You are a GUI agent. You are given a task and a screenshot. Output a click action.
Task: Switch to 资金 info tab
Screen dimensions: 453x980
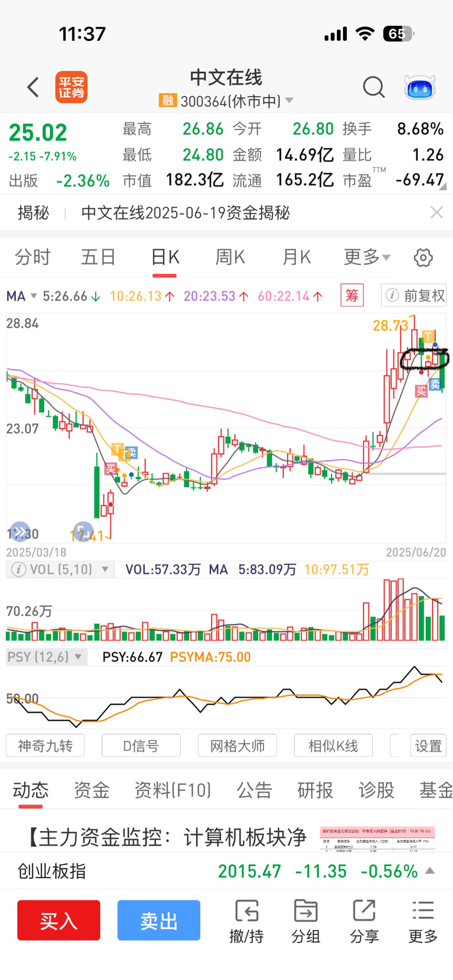(x=91, y=790)
